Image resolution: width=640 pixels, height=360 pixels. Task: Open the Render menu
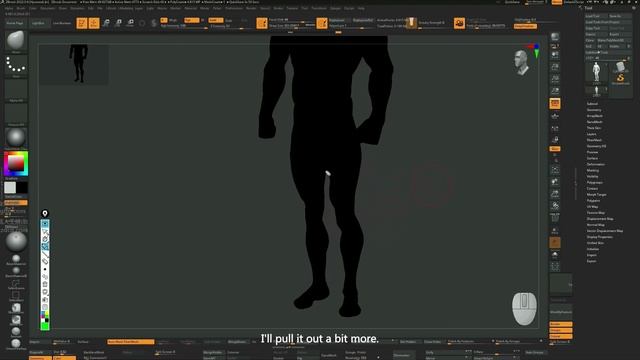click(x=251, y=8)
